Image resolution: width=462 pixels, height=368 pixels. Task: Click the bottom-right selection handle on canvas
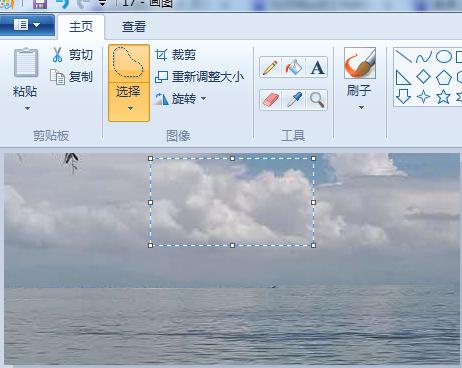pos(314,245)
